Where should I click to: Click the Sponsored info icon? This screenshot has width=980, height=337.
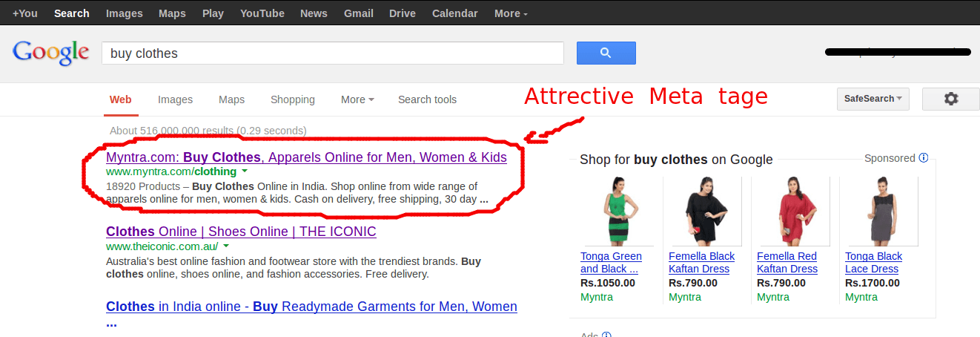[x=924, y=158]
